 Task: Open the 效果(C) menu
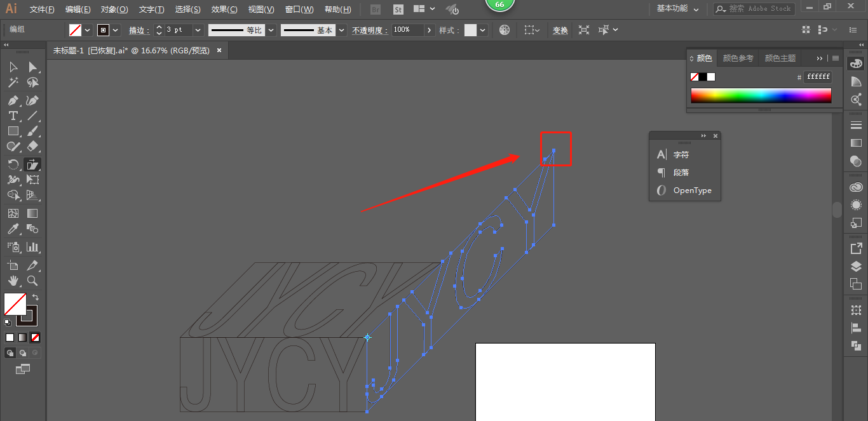(224, 10)
